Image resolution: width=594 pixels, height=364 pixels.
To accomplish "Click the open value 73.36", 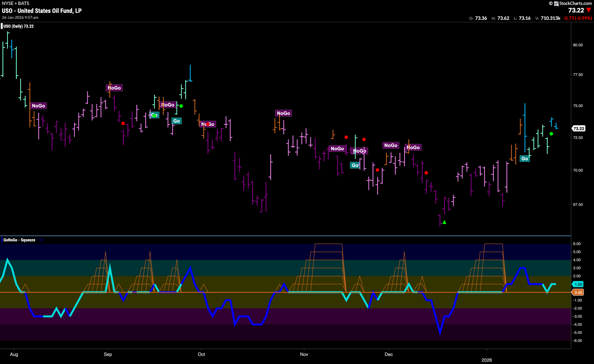I will click(x=481, y=18).
